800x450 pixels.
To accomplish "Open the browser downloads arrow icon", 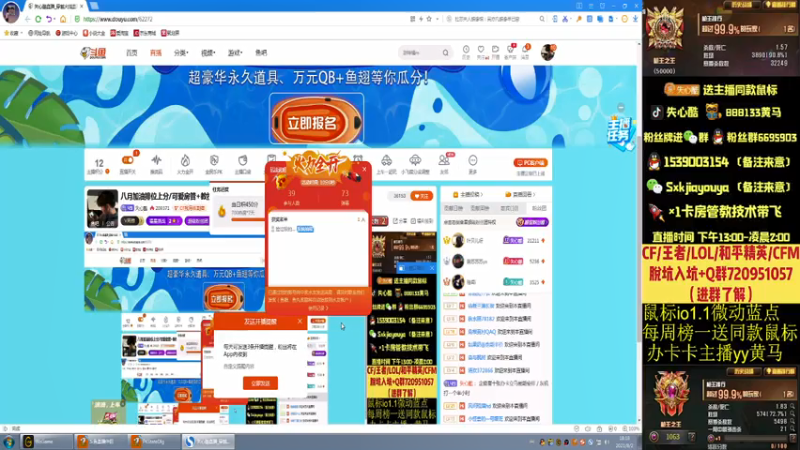I will coord(635,19).
